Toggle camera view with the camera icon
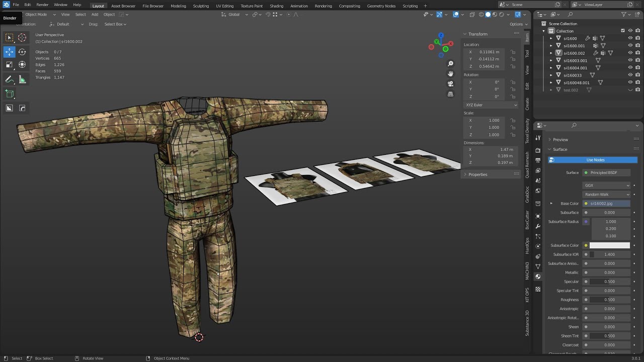The image size is (644, 362). 450,84
